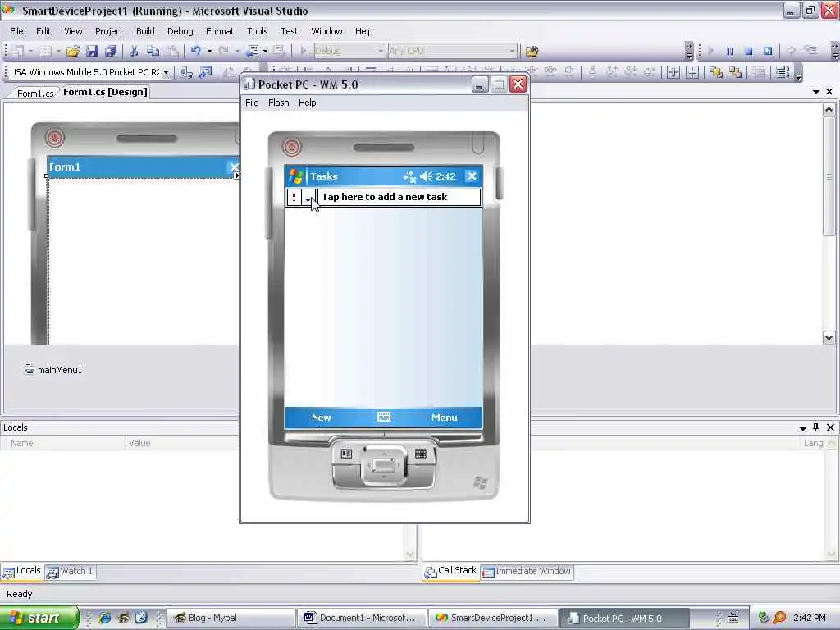840x630 pixels.
Task: Send to Back layout icon
Action: click(735, 72)
